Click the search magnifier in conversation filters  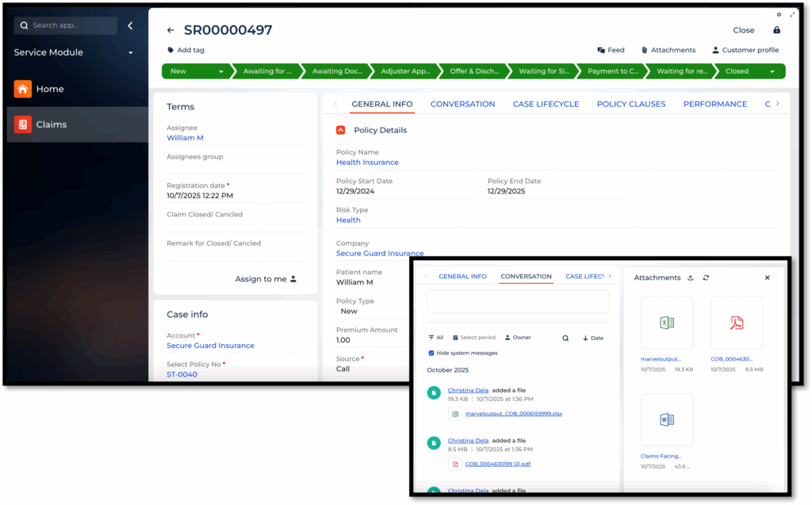click(x=565, y=338)
